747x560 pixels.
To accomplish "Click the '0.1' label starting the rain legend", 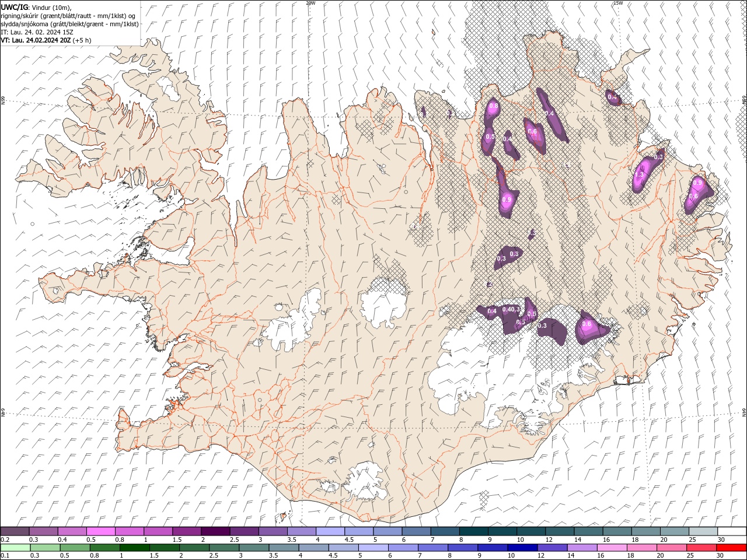I will (5, 556).
